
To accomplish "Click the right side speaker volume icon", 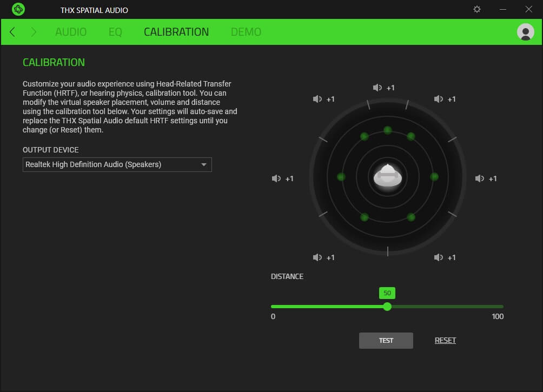I will 480,178.
